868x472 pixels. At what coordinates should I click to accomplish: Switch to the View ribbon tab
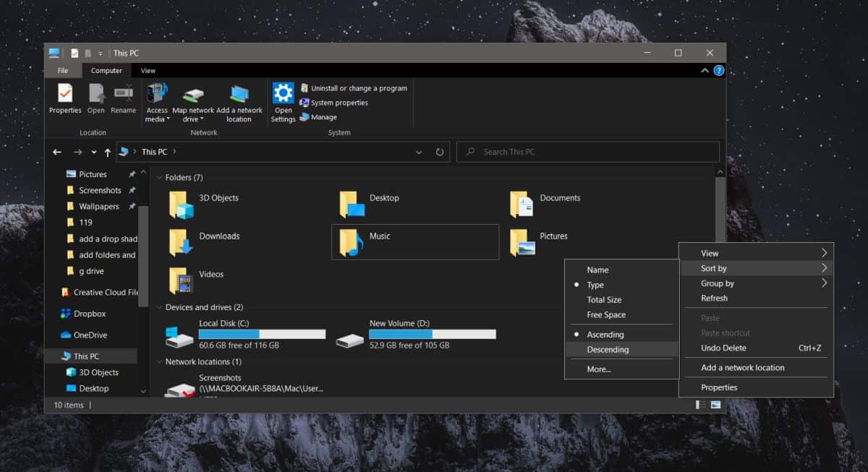pos(148,71)
